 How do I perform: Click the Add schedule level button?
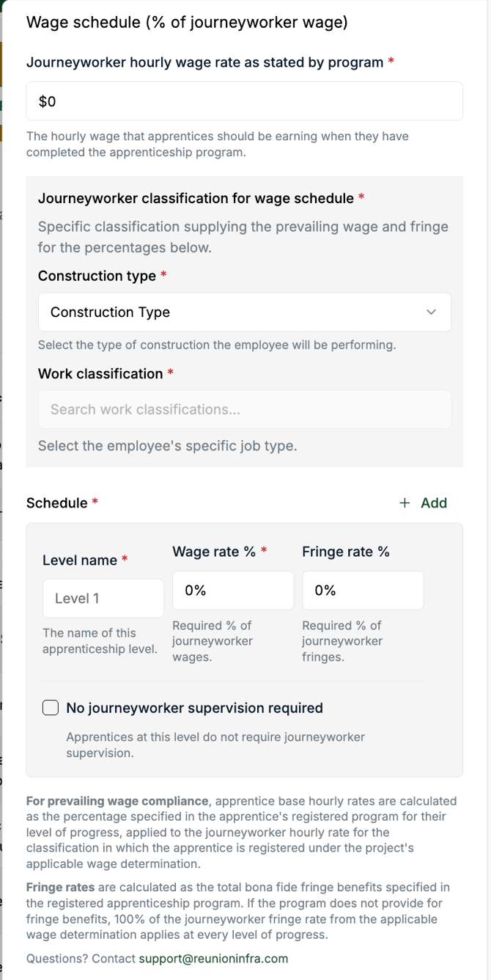[x=424, y=503]
